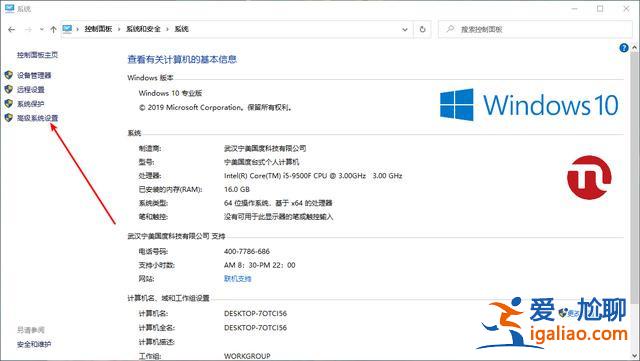Click shield icon beside 远程设置
This screenshot has height=361, width=640.
9,89
